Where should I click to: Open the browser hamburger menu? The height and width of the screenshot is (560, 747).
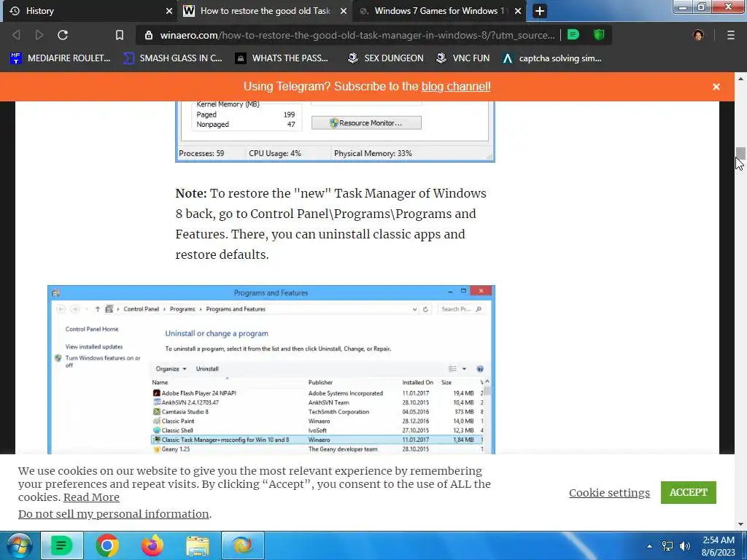(731, 35)
